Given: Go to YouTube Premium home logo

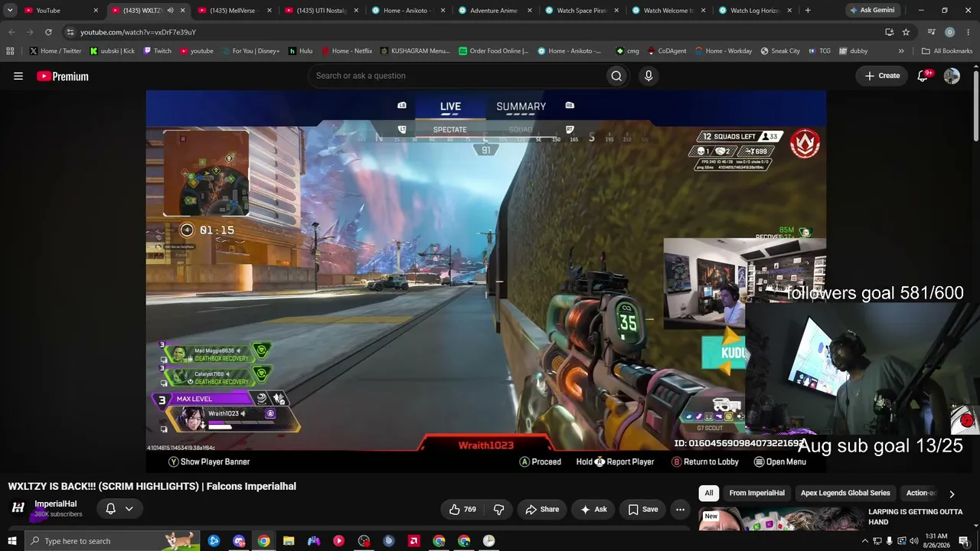Looking at the screenshot, I should 63,76.
